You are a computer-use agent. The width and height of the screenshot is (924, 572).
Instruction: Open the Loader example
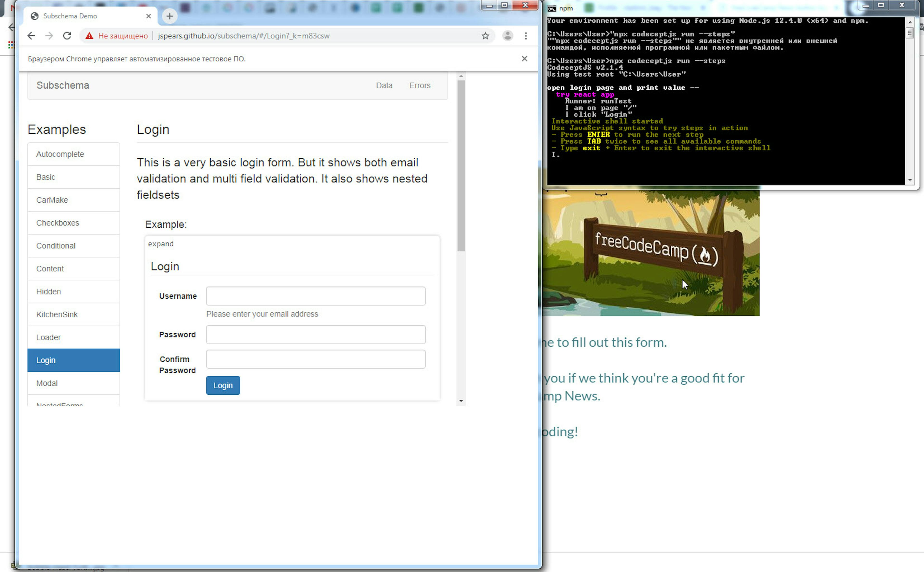coord(74,337)
